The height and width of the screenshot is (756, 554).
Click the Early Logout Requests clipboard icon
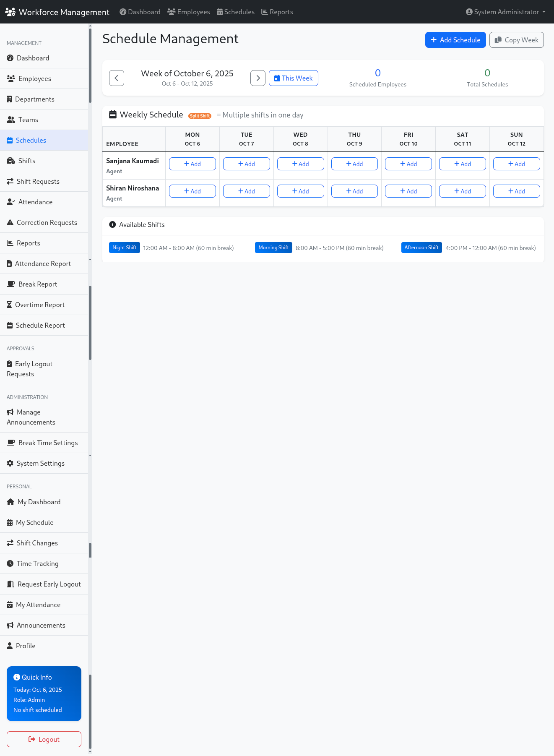9,364
